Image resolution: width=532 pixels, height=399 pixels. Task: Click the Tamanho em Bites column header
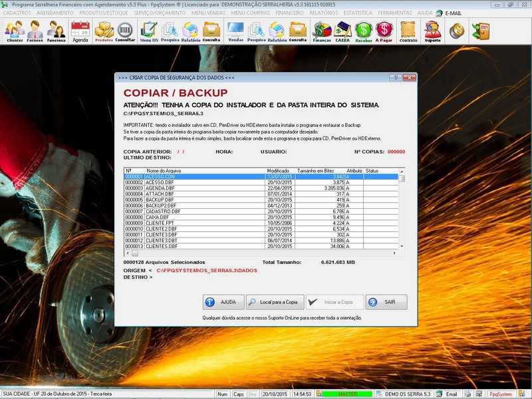320,171
